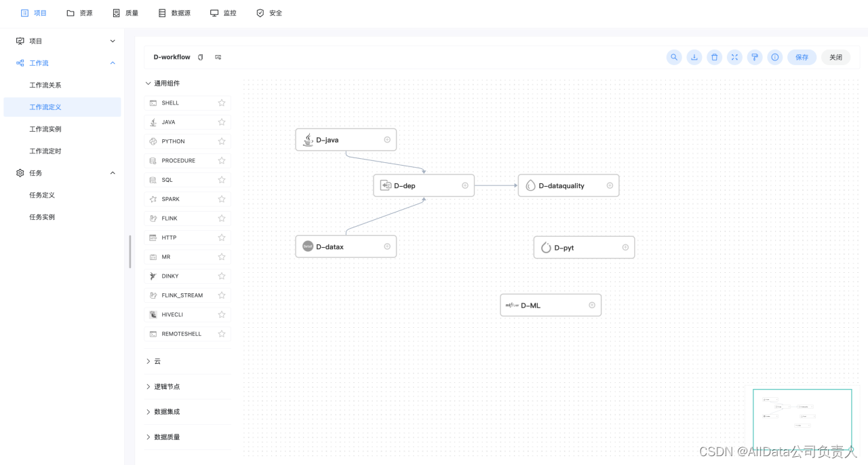Click the plus handle on D-java node
The image size is (868, 465).
click(387, 140)
